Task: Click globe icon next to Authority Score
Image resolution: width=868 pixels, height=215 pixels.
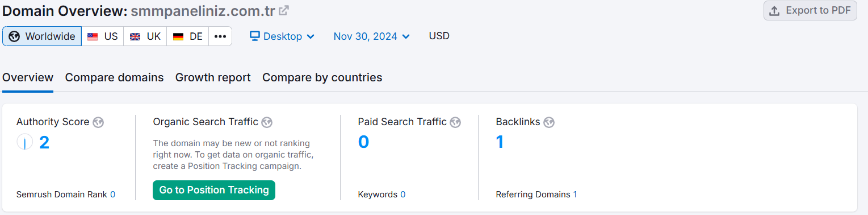Action: pyautogui.click(x=98, y=122)
